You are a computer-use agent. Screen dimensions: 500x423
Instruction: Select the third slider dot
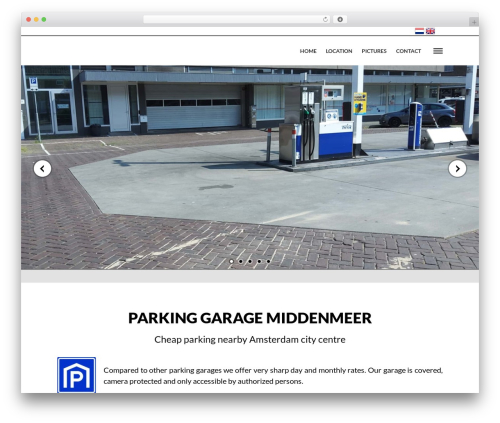pyautogui.click(x=250, y=261)
